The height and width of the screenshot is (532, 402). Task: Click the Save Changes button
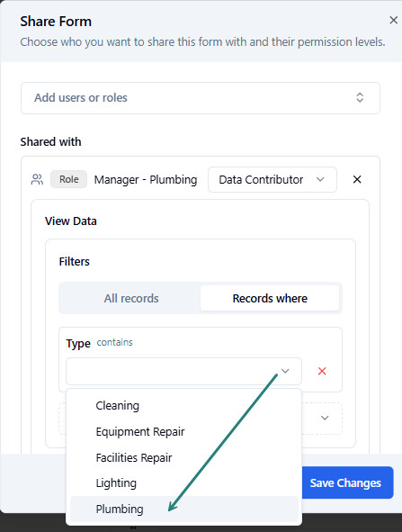tap(345, 482)
